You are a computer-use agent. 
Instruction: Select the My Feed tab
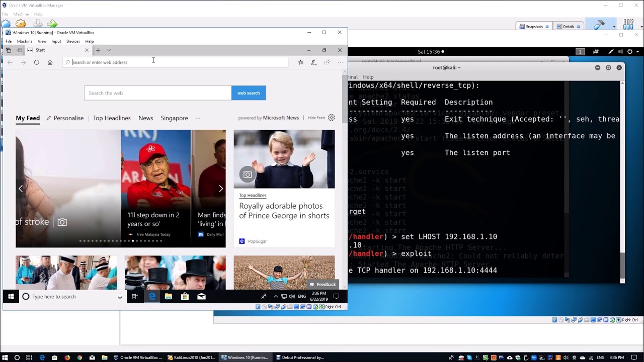(x=28, y=118)
